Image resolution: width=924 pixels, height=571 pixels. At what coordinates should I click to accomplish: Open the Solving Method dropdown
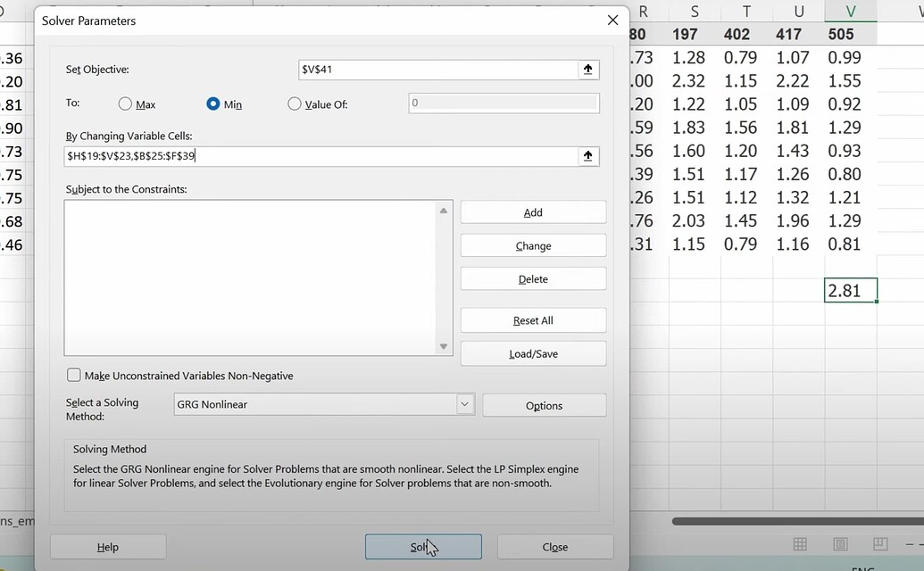tap(464, 404)
